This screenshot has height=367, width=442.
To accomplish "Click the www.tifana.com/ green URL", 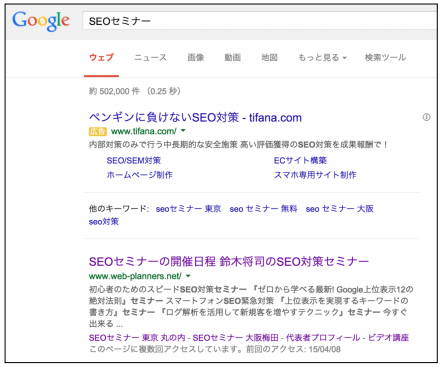I will coord(144,131).
